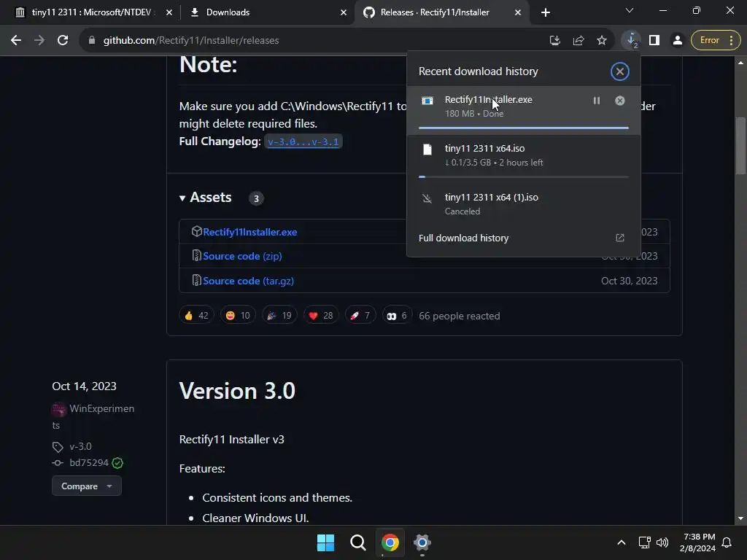Click the scrollbar up arrow
This screenshot has width=747, height=560.
741,63
